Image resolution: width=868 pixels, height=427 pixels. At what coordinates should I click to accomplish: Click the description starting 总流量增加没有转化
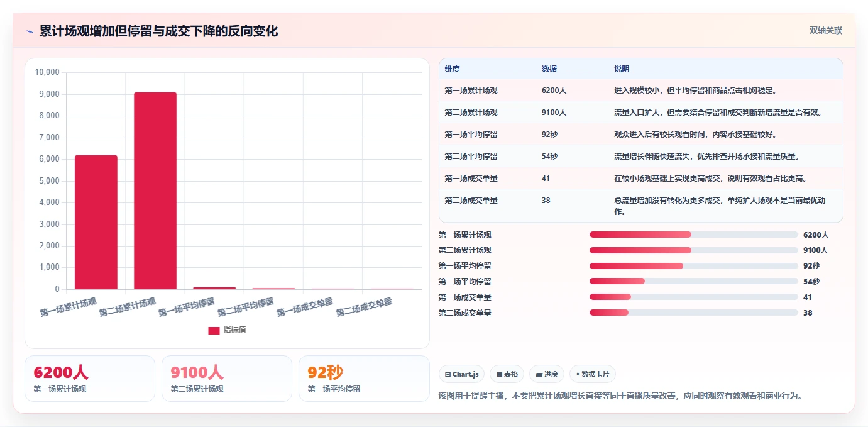tap(720, 206)
